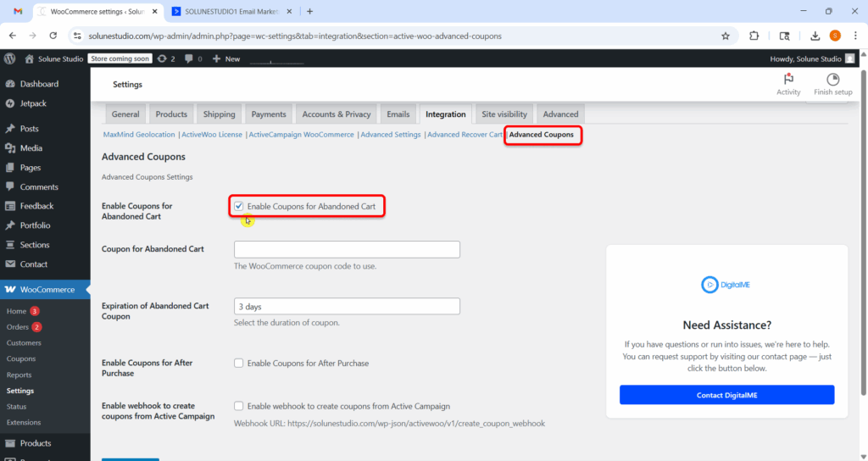
Task: Open a new browser tab with plus
Action: coord(309,11)
